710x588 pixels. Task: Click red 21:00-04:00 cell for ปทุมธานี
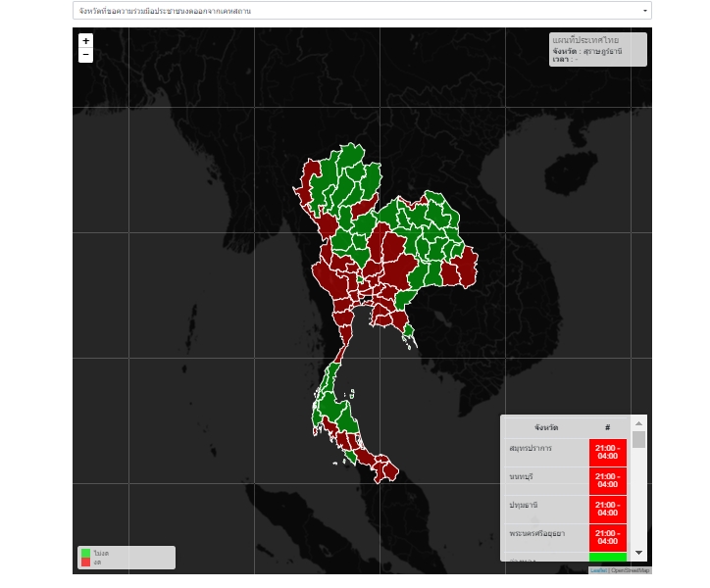click(x=608, y=510)
